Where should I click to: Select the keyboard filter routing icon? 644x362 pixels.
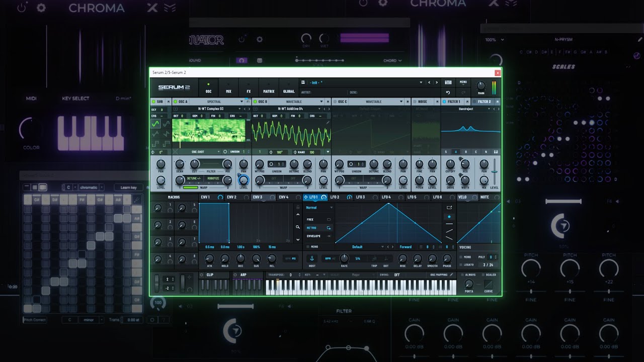(x=496, y=152)
